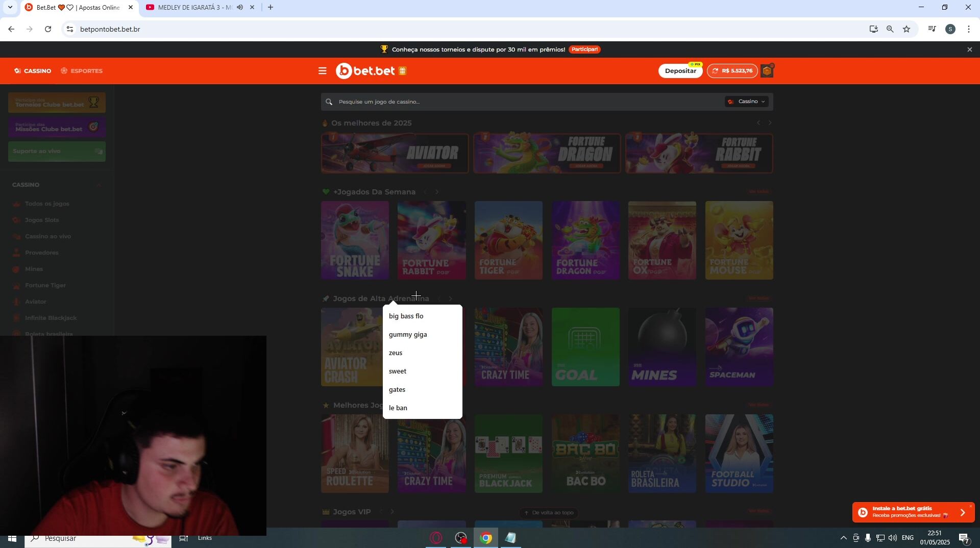Reload the betpontobet page
Viewport: 980px width, 548px height.
[x=48, y=29]
